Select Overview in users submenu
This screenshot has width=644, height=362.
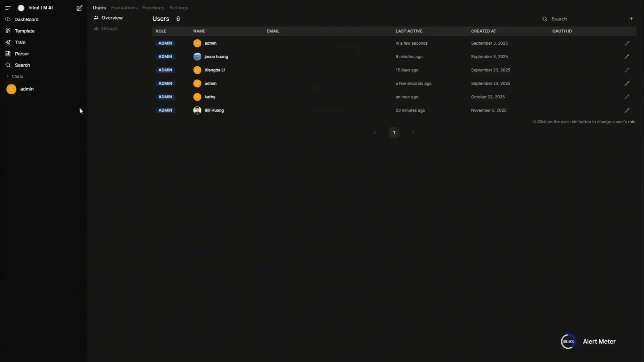click(x=109, y=18)
